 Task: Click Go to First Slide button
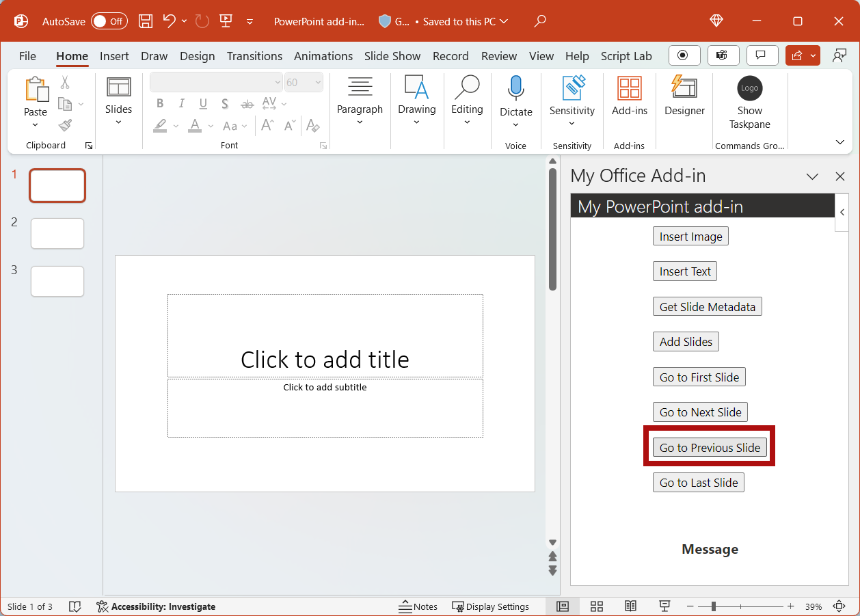tap(699, 377)
